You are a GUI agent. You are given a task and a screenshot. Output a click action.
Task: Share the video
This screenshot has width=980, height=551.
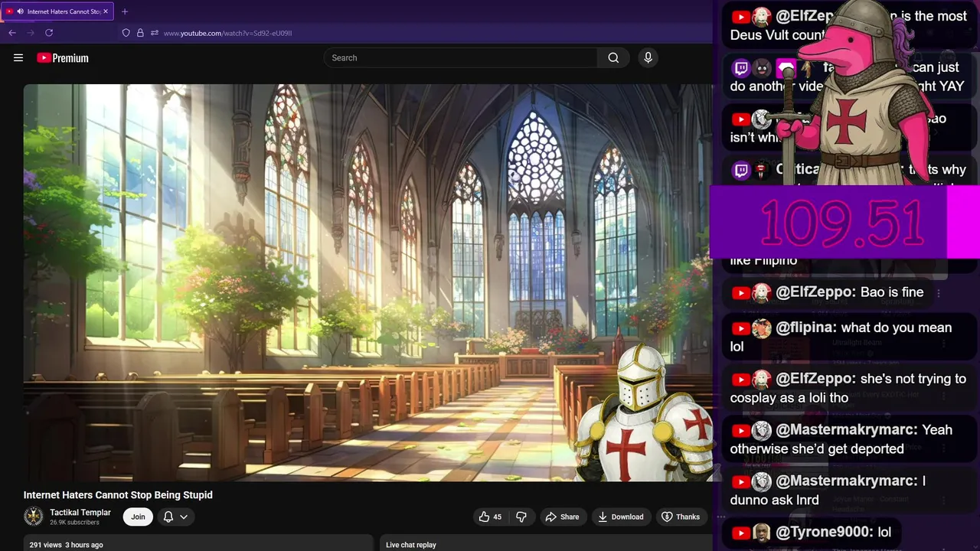coord(562,517)
